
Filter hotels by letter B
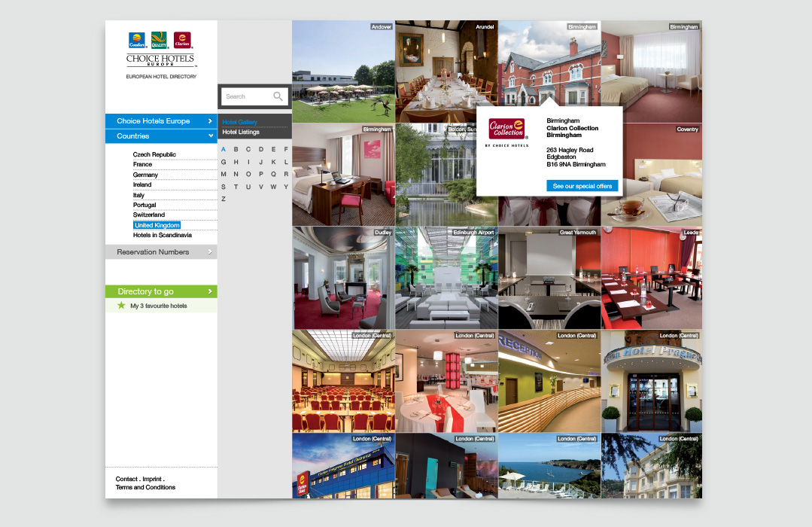(x=236, y=149)
